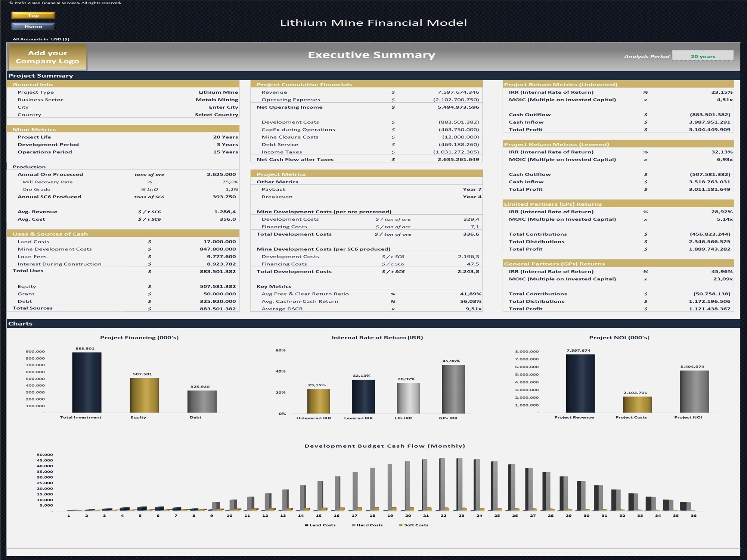The image size is (747, 560).
Task: Click the Home navigation button
Action: pyautogui.click(x=33, y=26)
